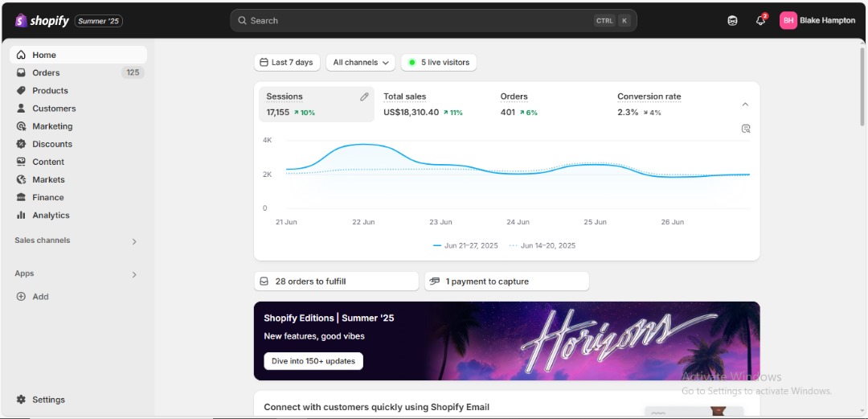
Task: Click the box icon in orders to fulfill
Action: (264, 281)
